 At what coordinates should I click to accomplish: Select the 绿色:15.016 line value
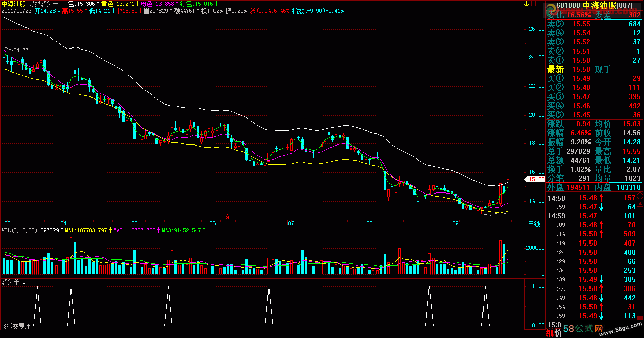[196, 4]
